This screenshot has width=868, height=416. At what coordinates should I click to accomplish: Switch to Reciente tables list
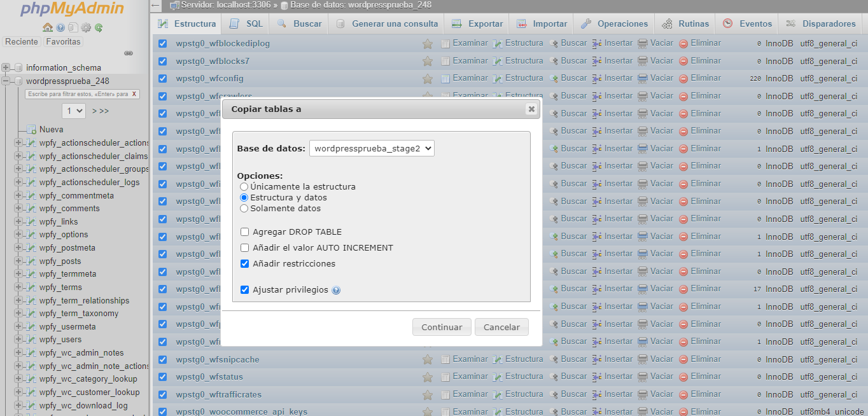pyautogui.click(x=22, y=41)
